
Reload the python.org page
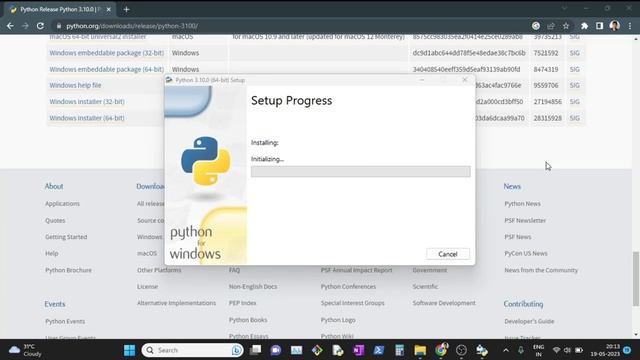tap(40, 26)
